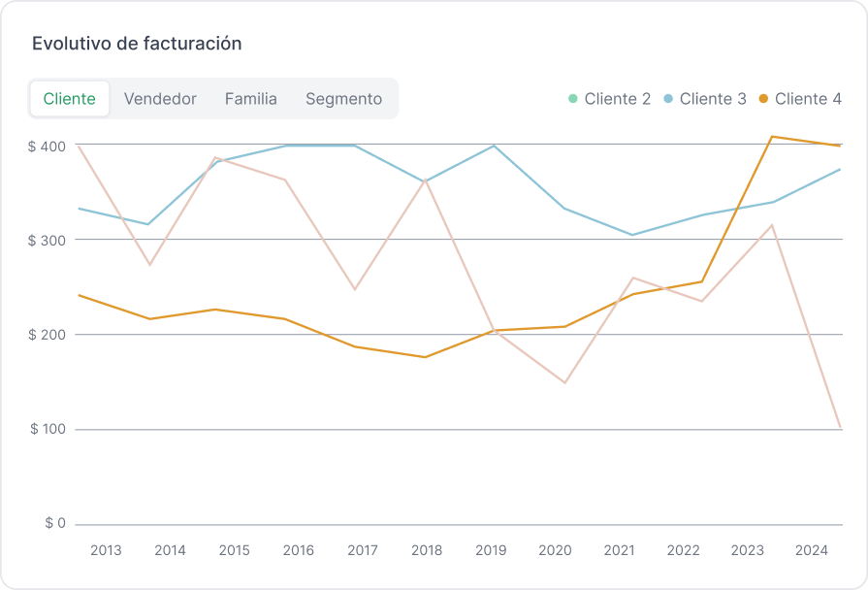Select the 2016 year on the axis
868x590 pixels.
(x=299, y=550)
